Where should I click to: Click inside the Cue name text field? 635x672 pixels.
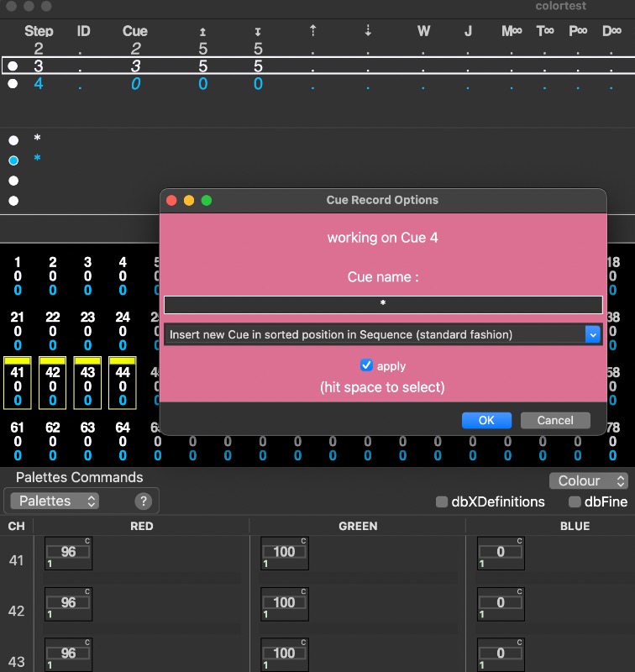[x=383, y=304]
